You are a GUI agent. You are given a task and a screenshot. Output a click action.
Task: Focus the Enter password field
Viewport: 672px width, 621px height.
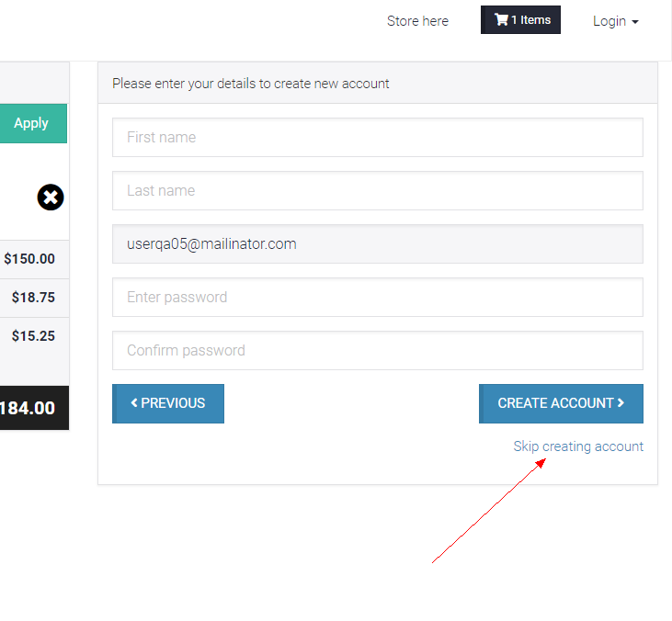click(x=378, y=298)
